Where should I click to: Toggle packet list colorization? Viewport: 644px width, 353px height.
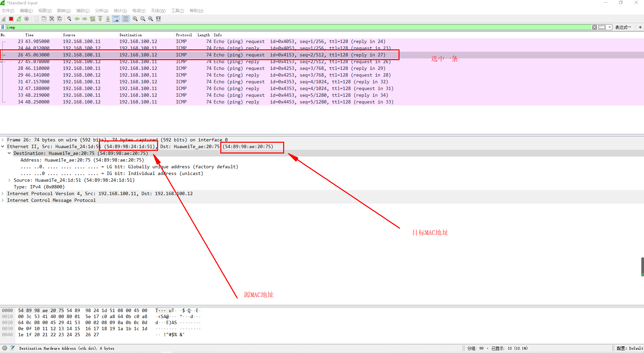click(x=125, y=19)
